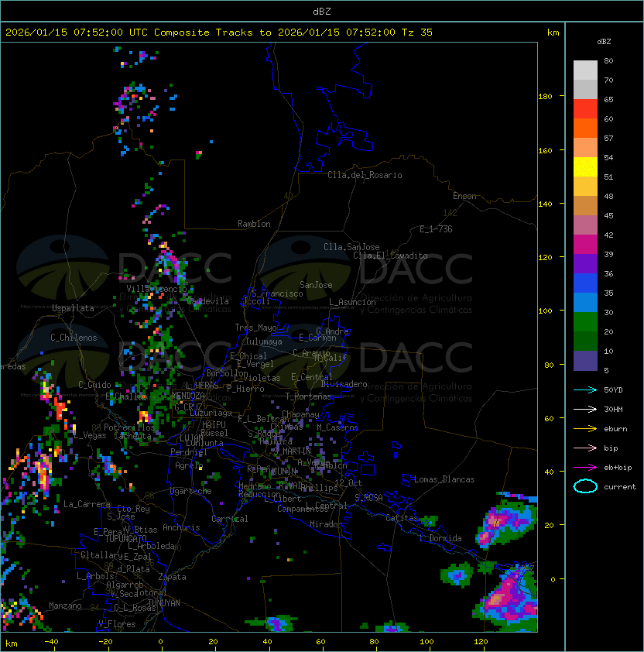The image size is (644, 652).
Task: Click the dBZ title in top bar
Action: pyautogui.click(x=322, y=12)
